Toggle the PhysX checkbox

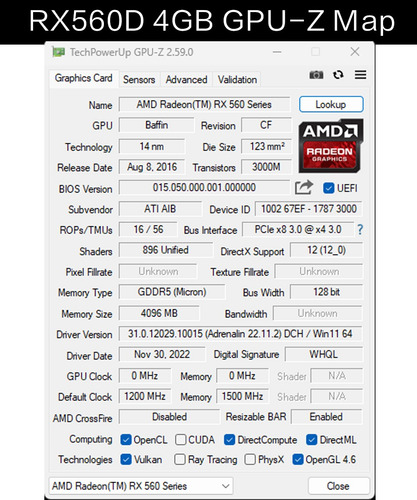[x=250, y=460]
